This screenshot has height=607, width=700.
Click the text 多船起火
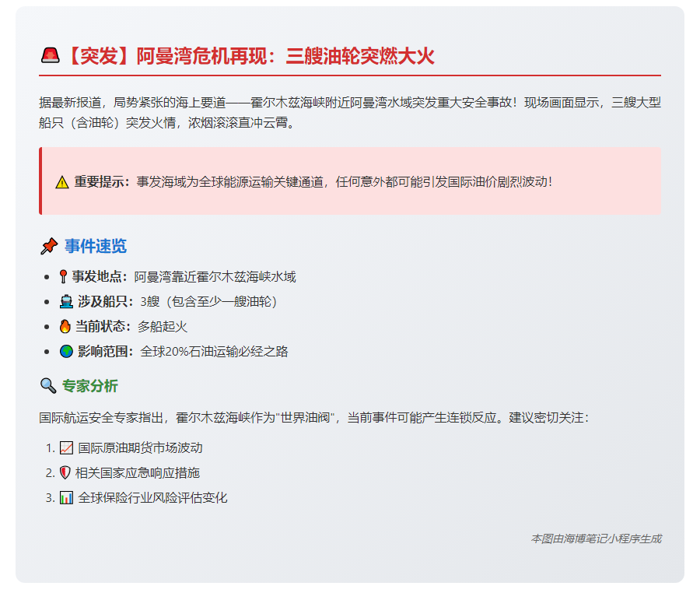point(162,327)
